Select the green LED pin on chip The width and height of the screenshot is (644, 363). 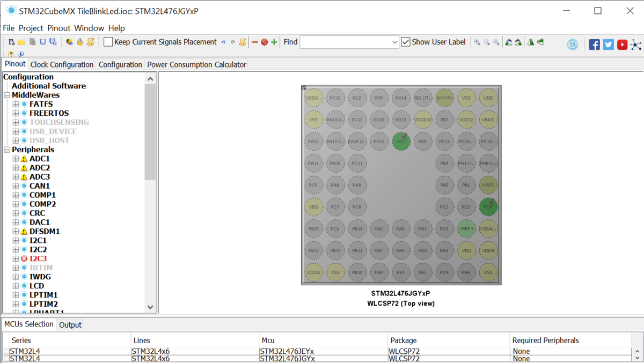(x=401, y=142)
